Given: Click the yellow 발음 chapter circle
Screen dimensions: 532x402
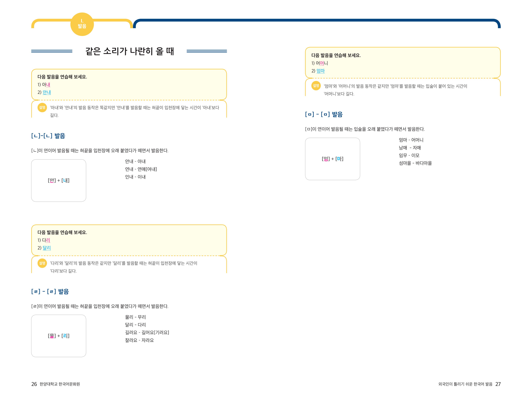Looking at the screenshot, I should point(82,24).
